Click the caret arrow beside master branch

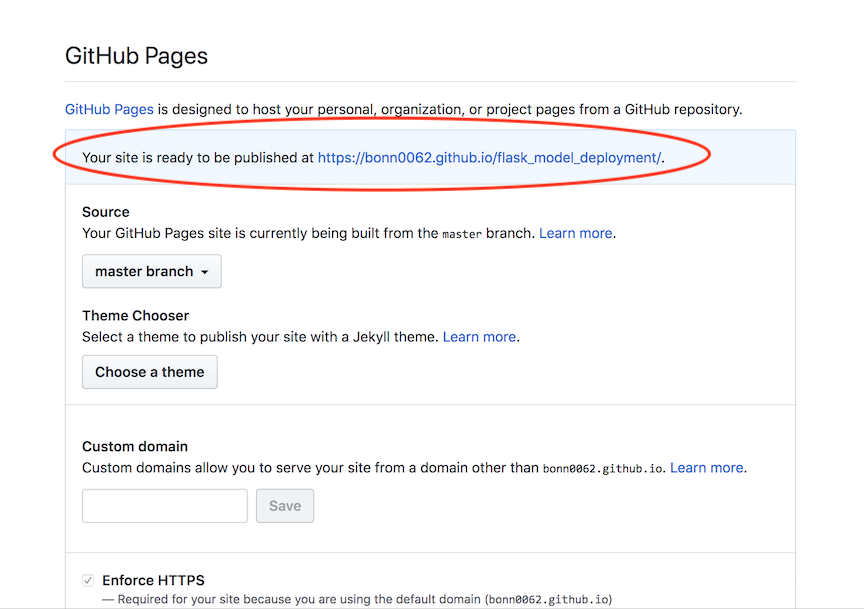(205, 272)
